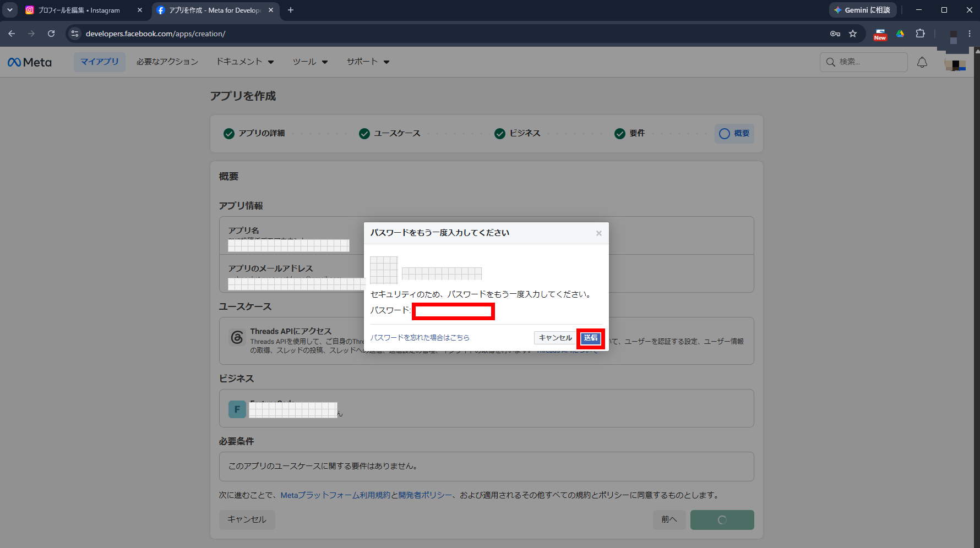The height and width of the screenshot is (548, 980).
Task: Reload the page
Action: coord(51,34)
